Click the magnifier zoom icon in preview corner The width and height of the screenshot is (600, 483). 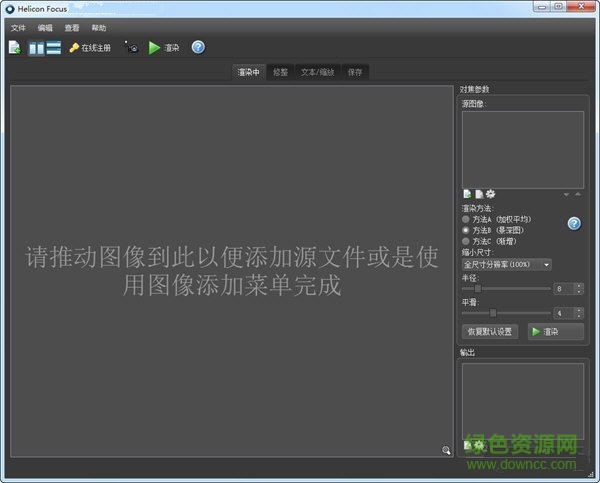[x=446, y=450]
